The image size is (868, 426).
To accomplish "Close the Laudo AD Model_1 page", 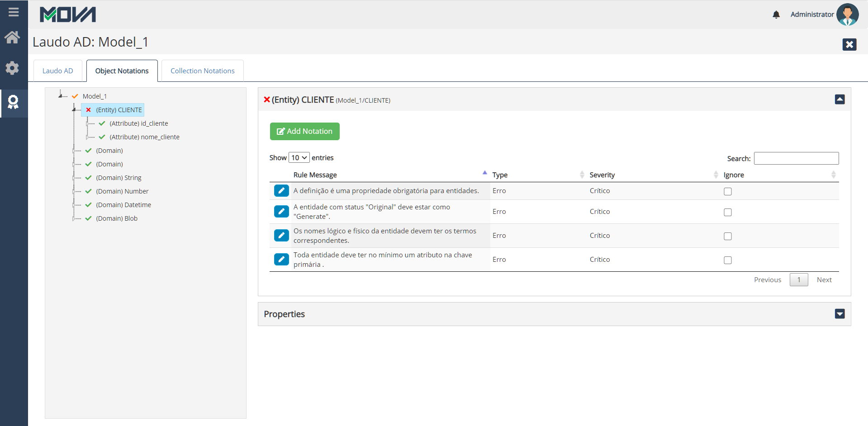I will 849,44.
